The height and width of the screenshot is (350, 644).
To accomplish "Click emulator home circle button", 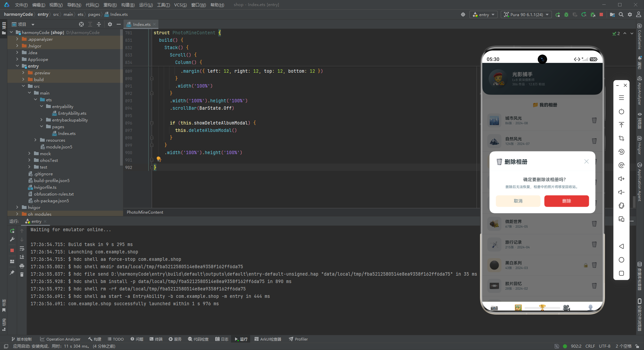I will tap(621, 260).
